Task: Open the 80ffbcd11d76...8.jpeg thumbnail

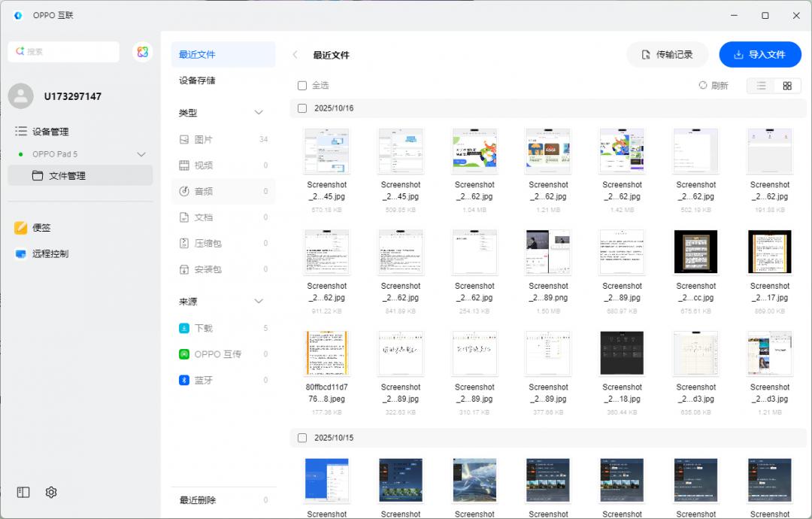Action: pyautogui.click(x=327, y=353)
